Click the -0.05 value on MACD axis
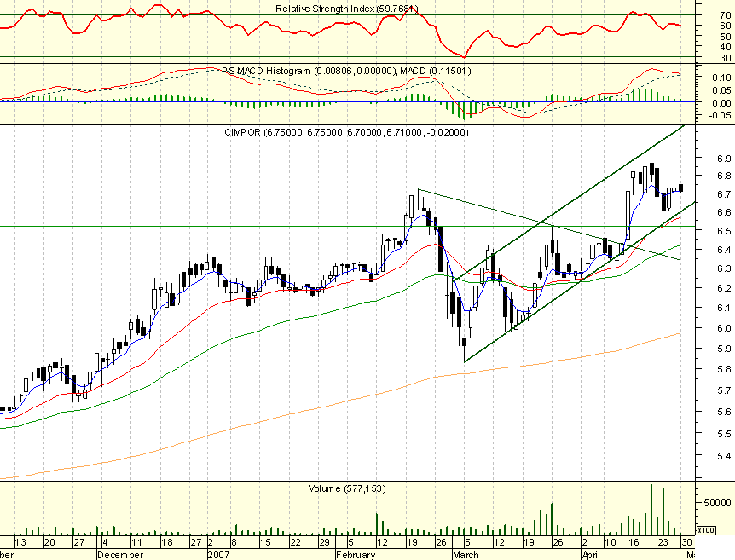 (720, 116)
